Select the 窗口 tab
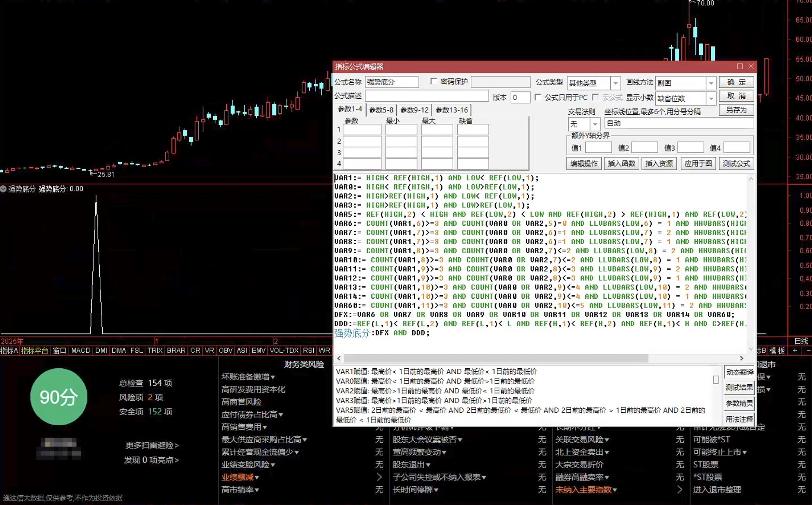The width and height of the screenshot is (812, 505). pos(60,350)
